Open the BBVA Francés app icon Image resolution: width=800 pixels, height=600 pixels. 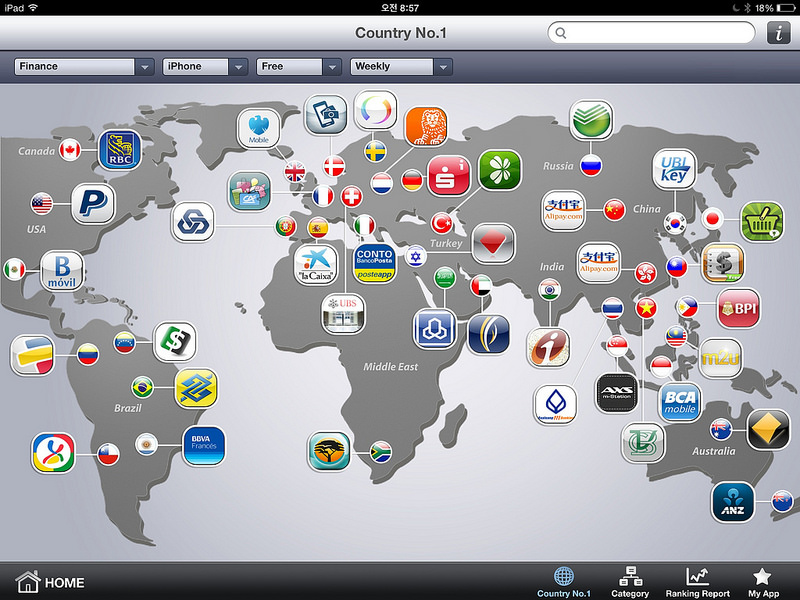coord(204,446)
